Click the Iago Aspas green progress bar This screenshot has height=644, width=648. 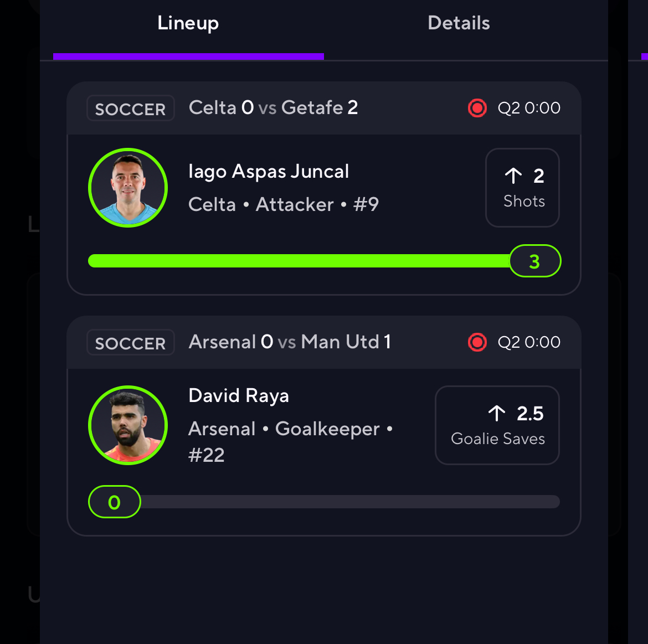299,261
